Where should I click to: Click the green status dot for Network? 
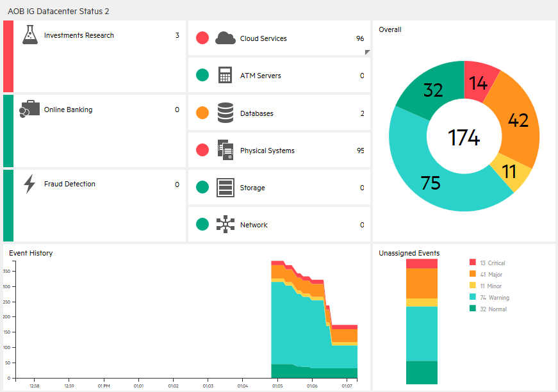(x=202, y=224)
